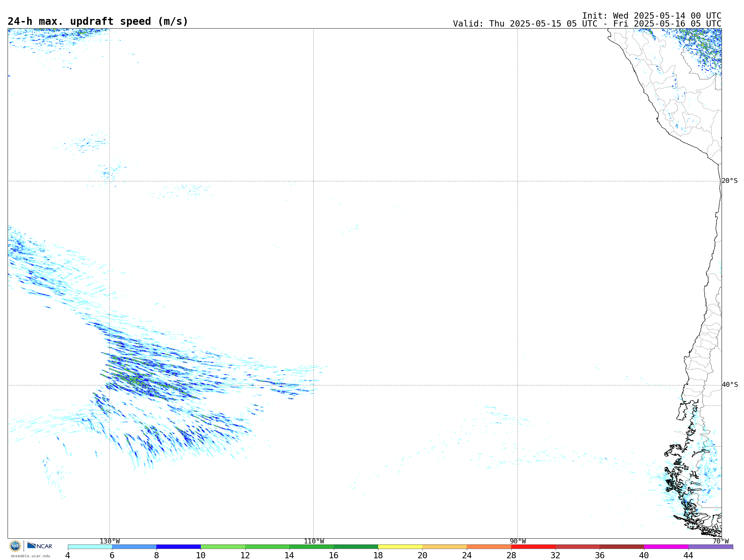This screenshot has width=744, height=560.
Task: Click the colorbar tick label 40
Action: [x=644, y=555]
